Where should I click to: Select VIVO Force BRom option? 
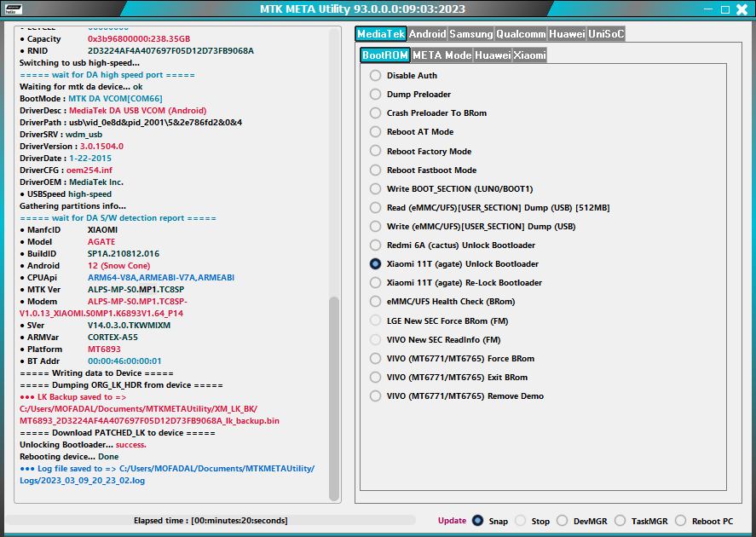click(x=375, y=359)
